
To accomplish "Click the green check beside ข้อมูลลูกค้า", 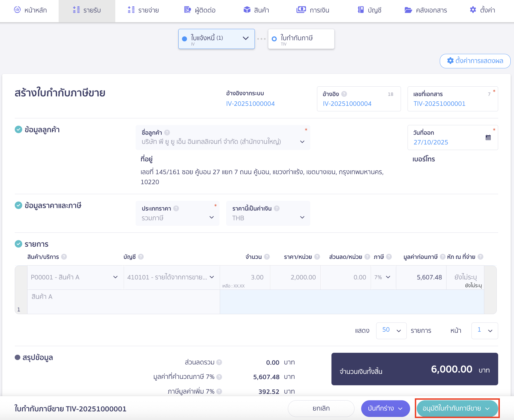I will coord(18,129).
